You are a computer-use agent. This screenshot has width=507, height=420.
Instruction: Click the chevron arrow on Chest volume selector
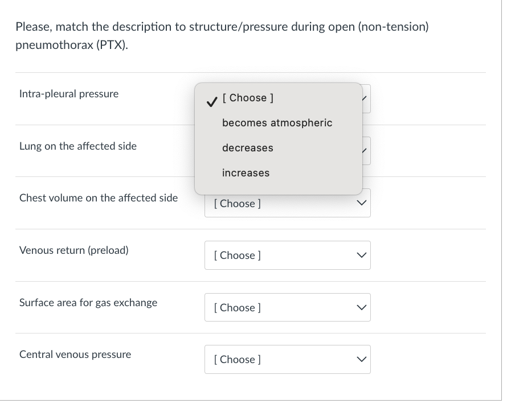(x=361, y=204)
